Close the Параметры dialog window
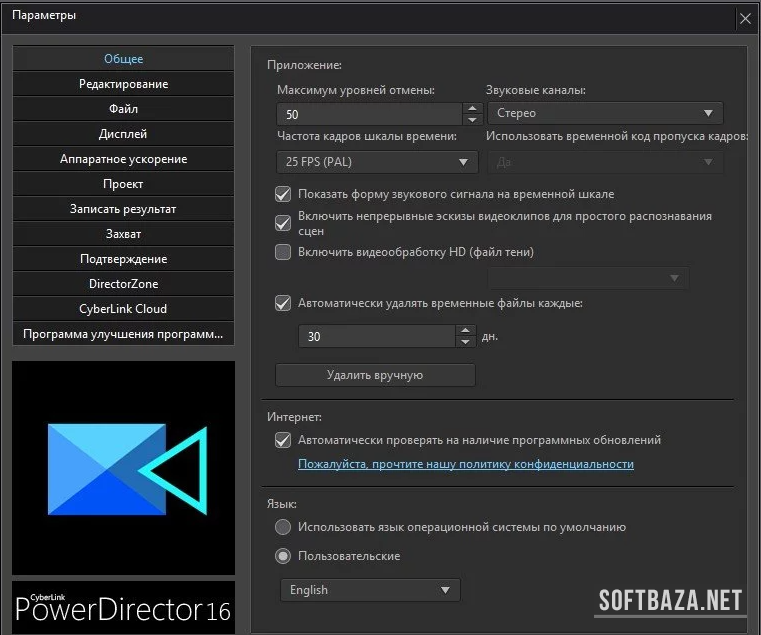Screen dimensions: 761x635 [745, 18]
